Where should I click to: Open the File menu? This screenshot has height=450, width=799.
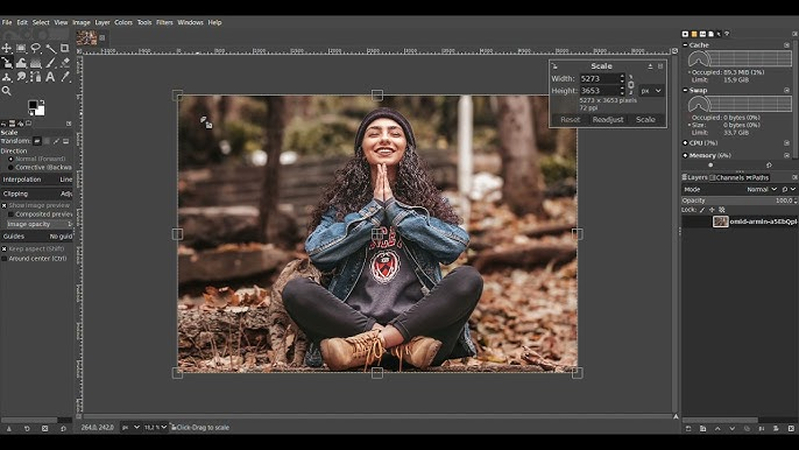(7, 22)
